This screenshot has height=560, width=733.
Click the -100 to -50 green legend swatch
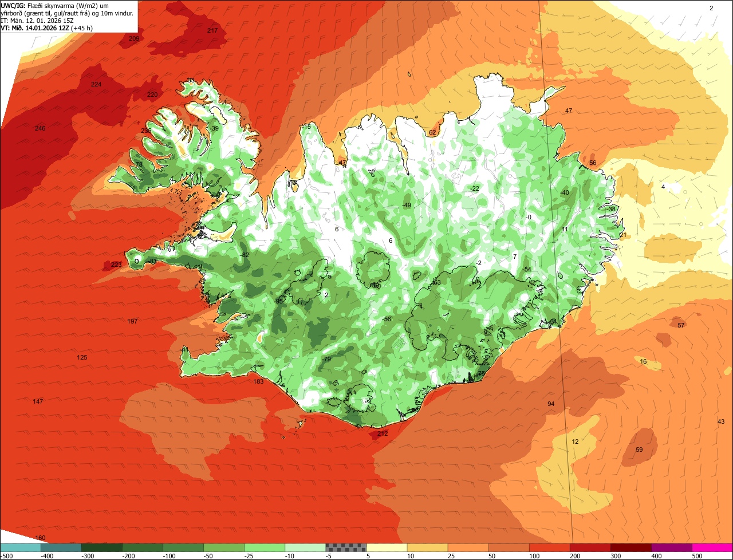(183, 547)
